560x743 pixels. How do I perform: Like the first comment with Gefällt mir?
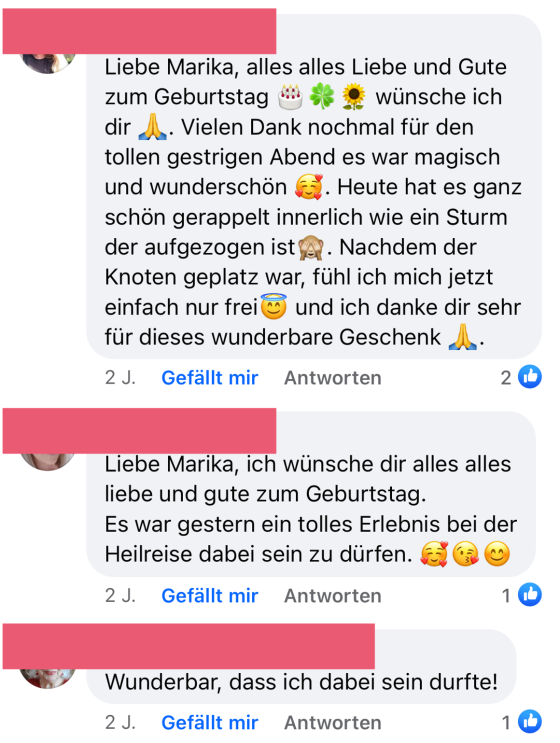pos(210,378)
